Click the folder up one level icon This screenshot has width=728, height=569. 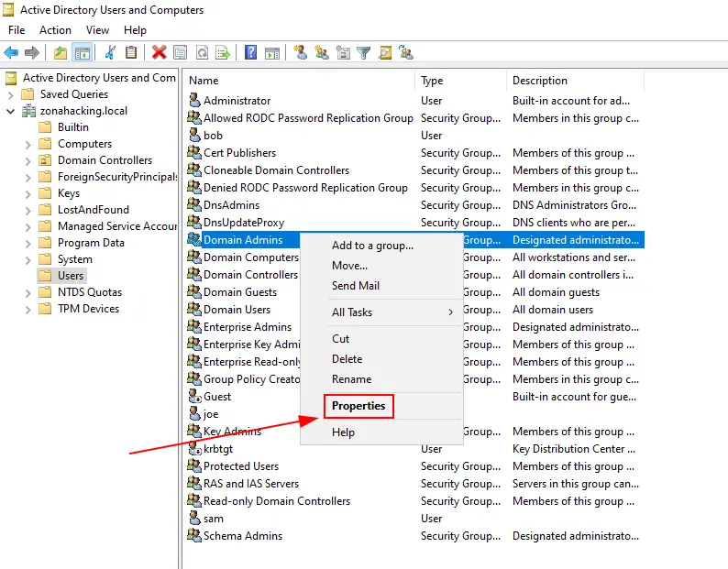pos(61,53)
